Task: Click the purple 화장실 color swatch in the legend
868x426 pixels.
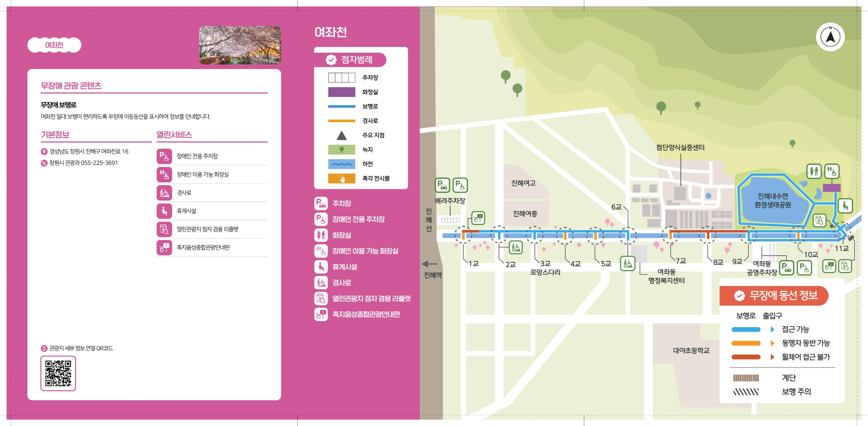Action: 341,92
